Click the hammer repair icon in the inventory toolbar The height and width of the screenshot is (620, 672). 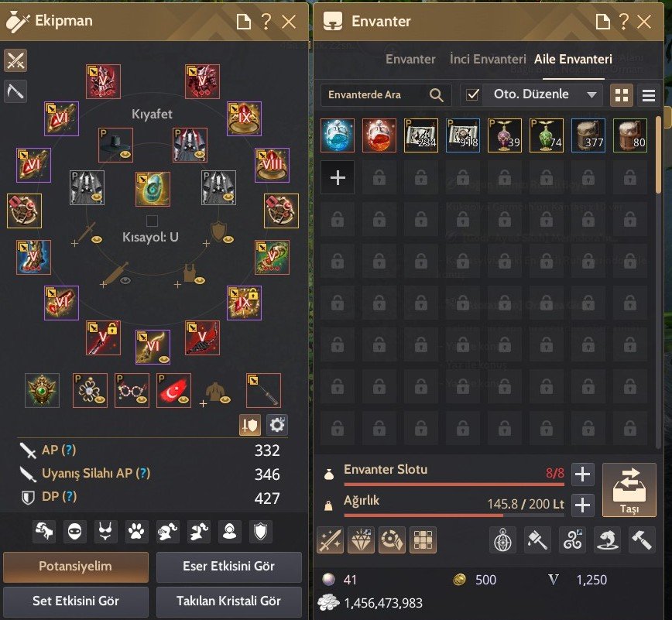(642, 540)
